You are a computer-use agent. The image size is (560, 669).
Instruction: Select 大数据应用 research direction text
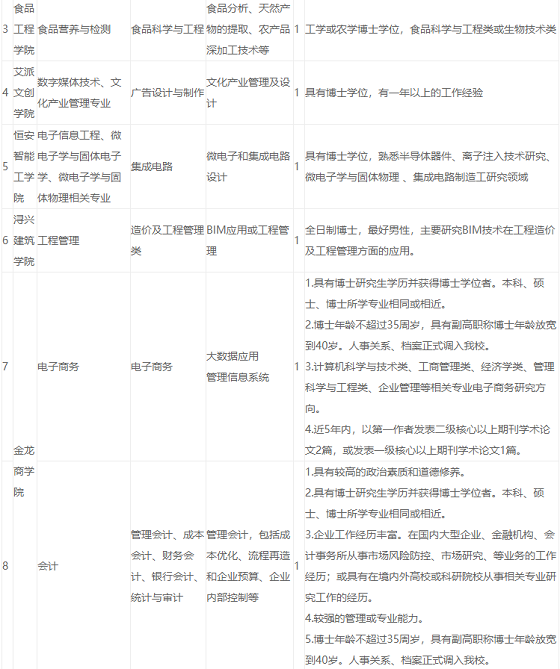pyautogui.click(x=232, y=356)
